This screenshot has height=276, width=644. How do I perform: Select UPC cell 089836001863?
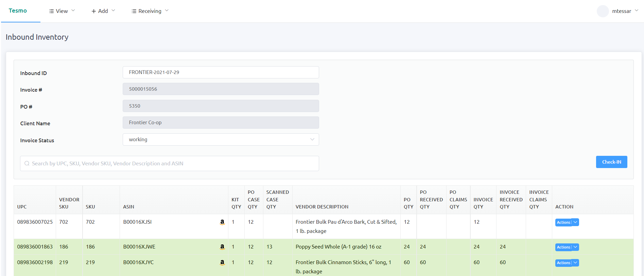(35, 247)
